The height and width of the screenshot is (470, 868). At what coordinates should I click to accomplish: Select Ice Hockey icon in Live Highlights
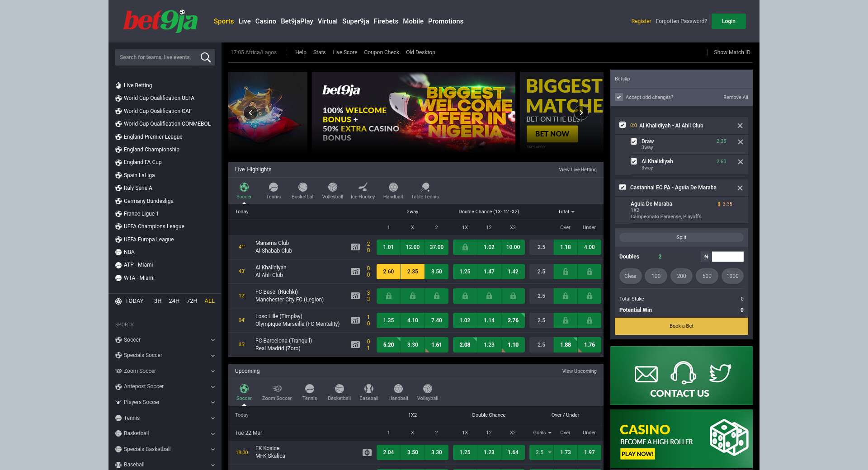(x=363, y=188)
